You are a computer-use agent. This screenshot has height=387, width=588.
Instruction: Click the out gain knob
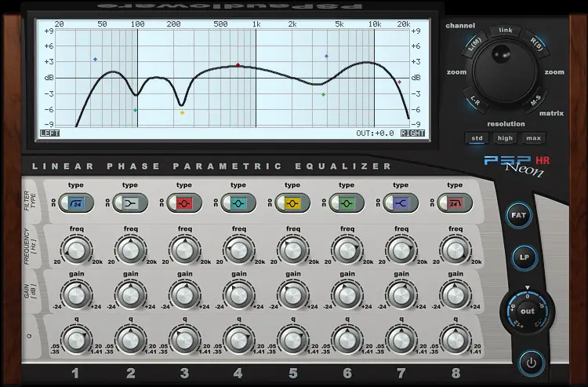(x=528, y=311)
